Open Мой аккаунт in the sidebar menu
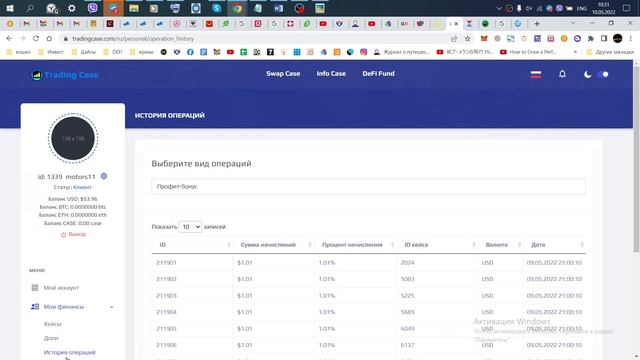 pyautogui.click(x=61, y=288)
